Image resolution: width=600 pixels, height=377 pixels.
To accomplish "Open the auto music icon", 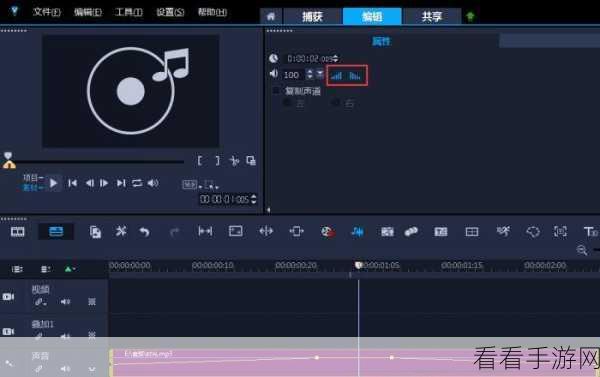I will coord(387,232).
